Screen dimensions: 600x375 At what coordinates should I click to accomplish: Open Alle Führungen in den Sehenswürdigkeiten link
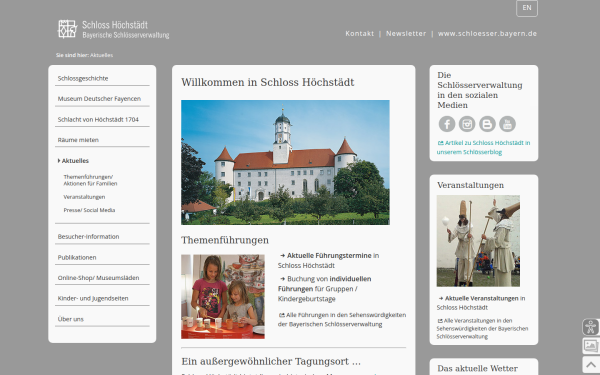pos(342,320)
